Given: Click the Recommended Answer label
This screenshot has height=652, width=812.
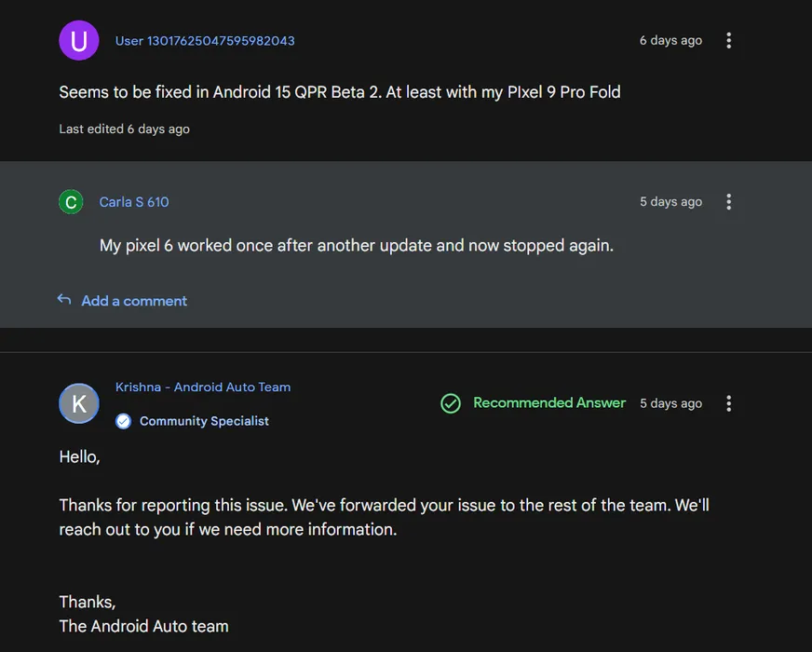Looking at the screenshot, I should pos(549,403).
